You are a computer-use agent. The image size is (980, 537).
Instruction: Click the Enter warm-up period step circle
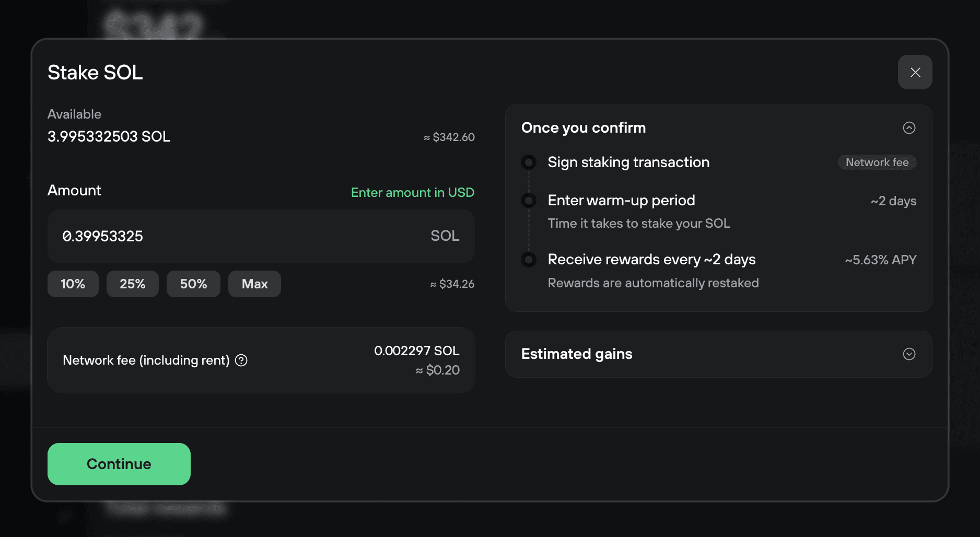(x=529, y=200)
